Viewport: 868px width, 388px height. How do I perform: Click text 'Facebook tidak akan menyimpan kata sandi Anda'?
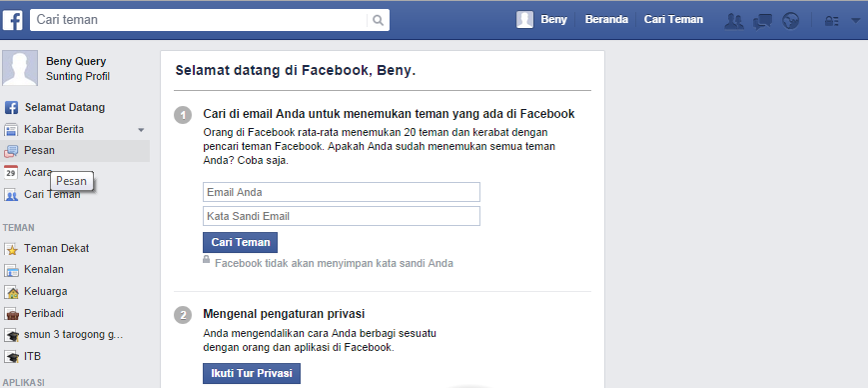click(x=334, y=263)
